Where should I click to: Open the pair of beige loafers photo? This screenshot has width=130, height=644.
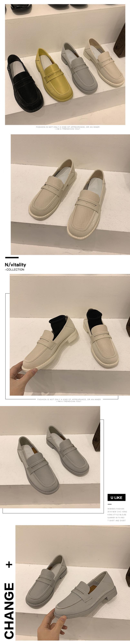click(70, 195)
